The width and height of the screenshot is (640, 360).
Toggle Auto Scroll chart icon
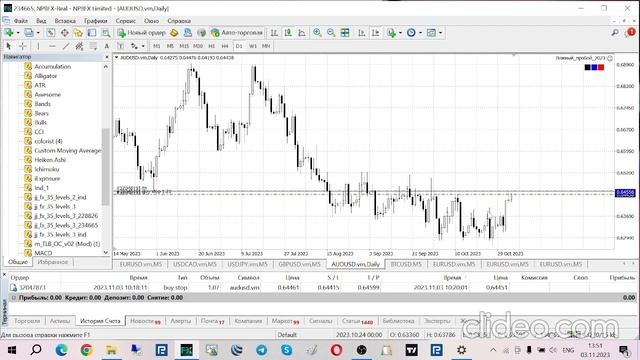point(362,33)
